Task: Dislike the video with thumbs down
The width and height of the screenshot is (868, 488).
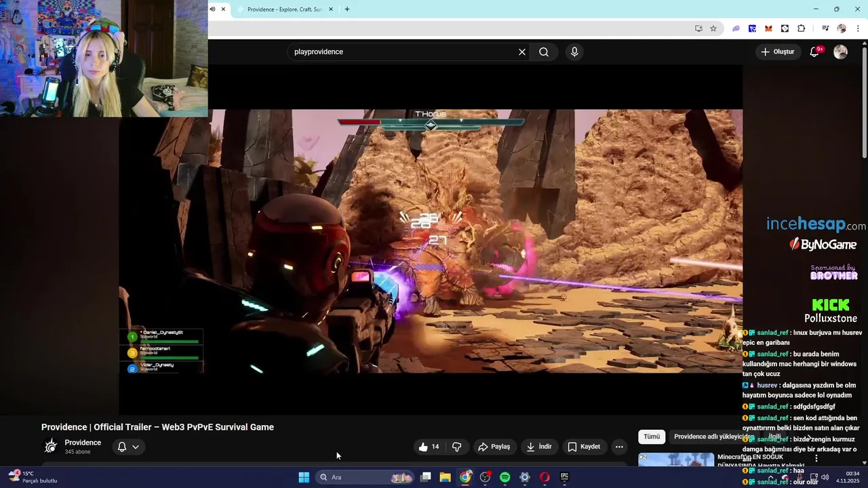Action: (x=457, y=447)
